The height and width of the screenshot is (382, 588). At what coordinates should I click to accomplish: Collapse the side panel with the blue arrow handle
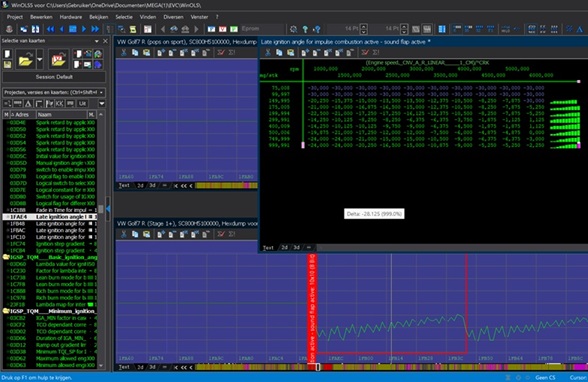click(x=108, y=209)
